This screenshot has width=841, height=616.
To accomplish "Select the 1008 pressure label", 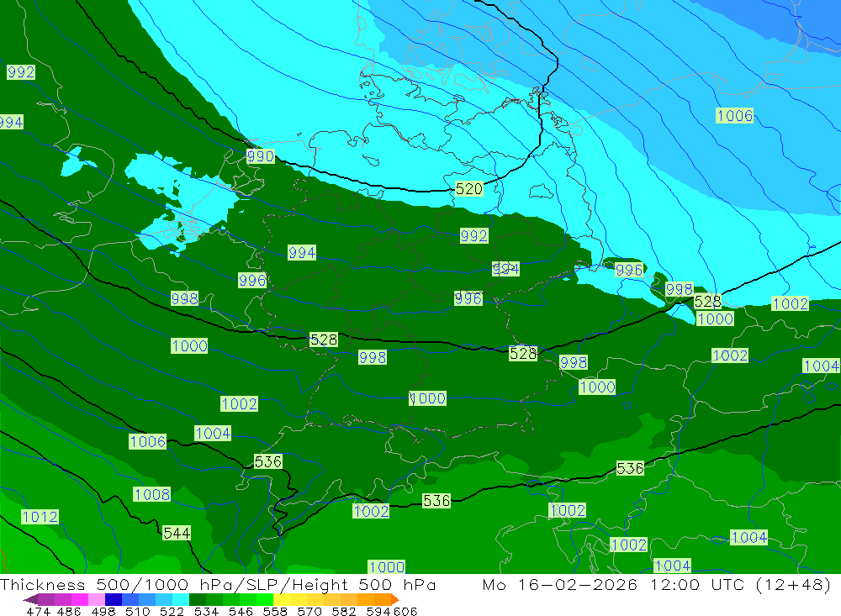I will tap(151, 494).
